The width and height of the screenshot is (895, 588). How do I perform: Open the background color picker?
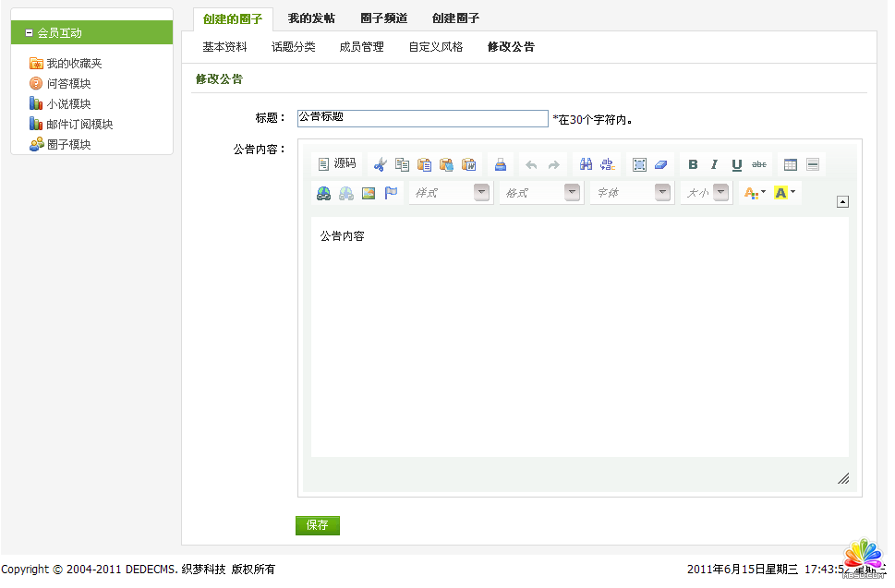point(784,193)
